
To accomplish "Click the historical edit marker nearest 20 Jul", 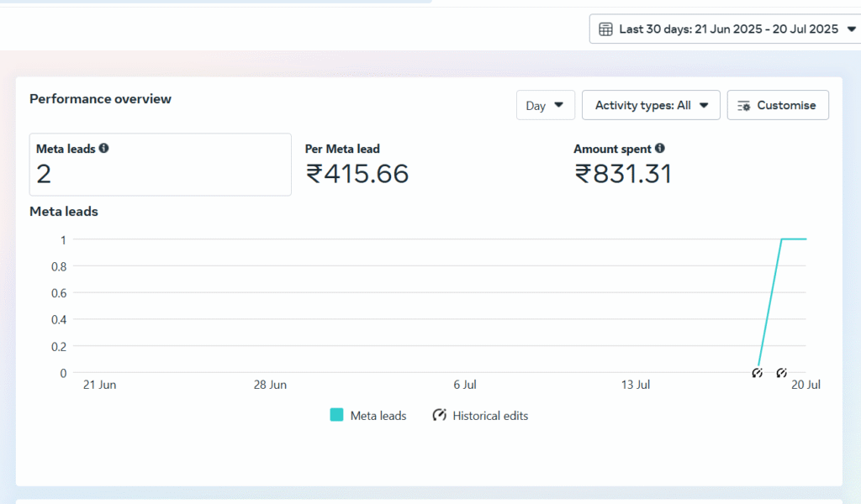I will pyautogui.click(x=781, y=372).
